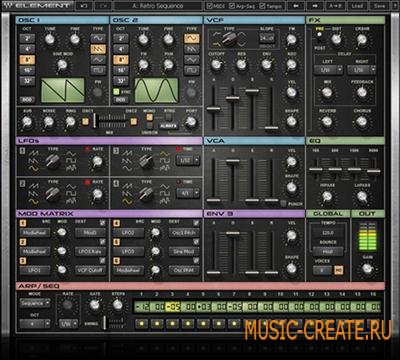Viewport: 400px width, 360px height.
Task: Click the OSC 2 sine waveform display
Action: click(x=156, y=90)
